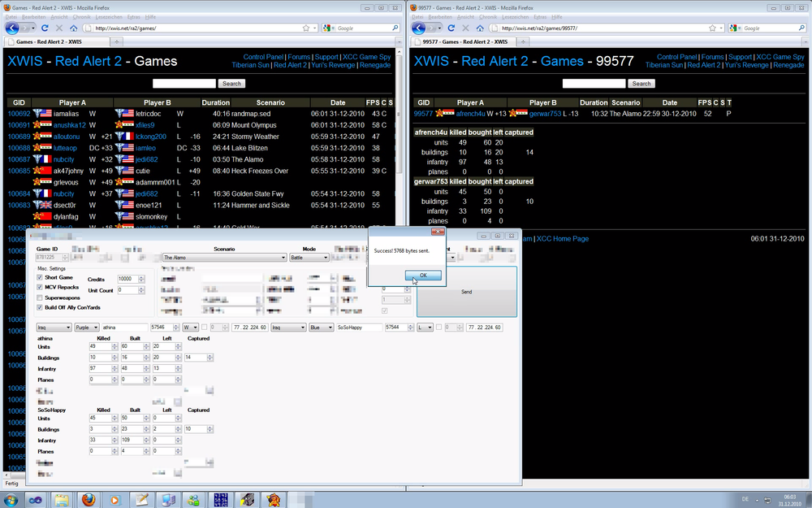The height and width of the screenshot is (508, 812).
Task: Open the W result dropdown
Action: tap(191, 327)
